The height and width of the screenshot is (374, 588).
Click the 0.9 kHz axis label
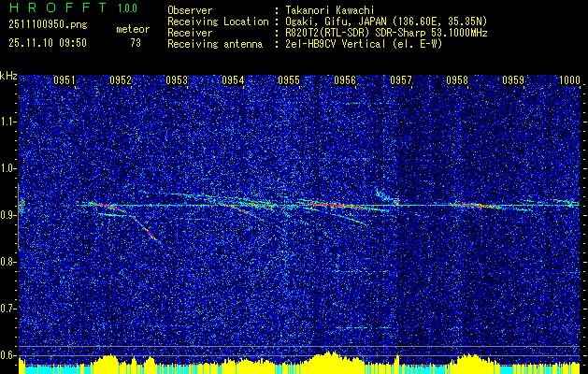(7, 215)
